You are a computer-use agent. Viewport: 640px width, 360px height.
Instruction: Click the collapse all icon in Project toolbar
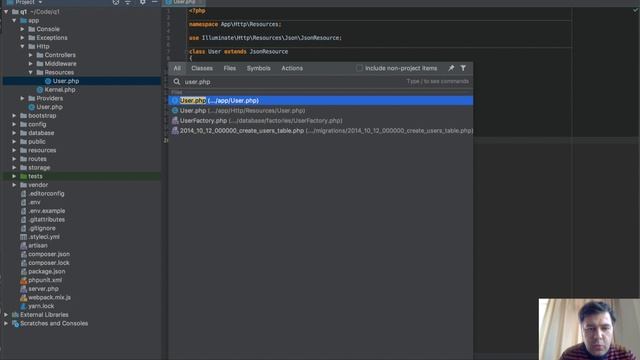[128, 2]
